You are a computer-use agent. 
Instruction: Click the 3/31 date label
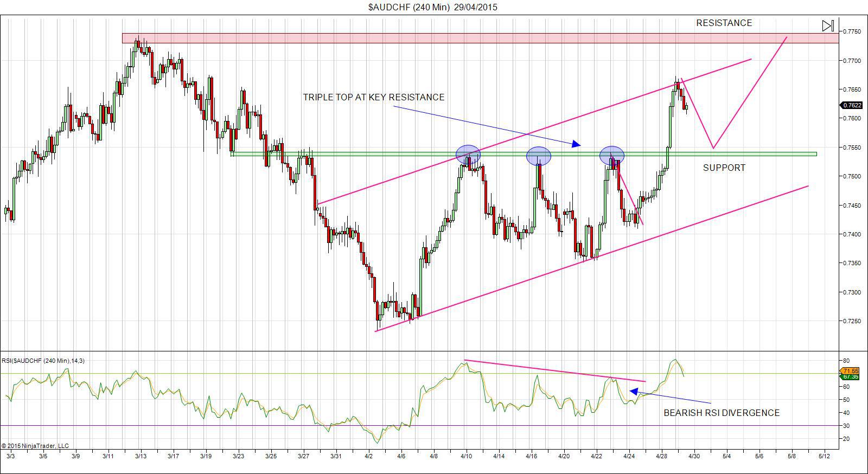(x=336, y=456)
